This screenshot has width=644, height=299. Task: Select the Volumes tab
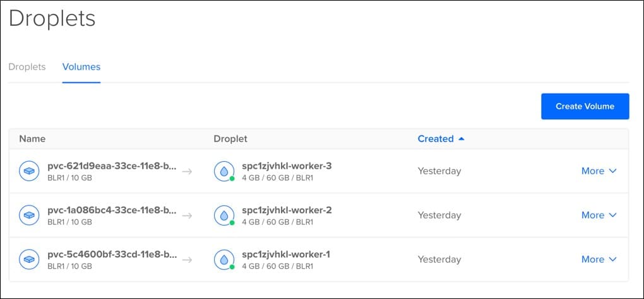click(x=81, y=66)
